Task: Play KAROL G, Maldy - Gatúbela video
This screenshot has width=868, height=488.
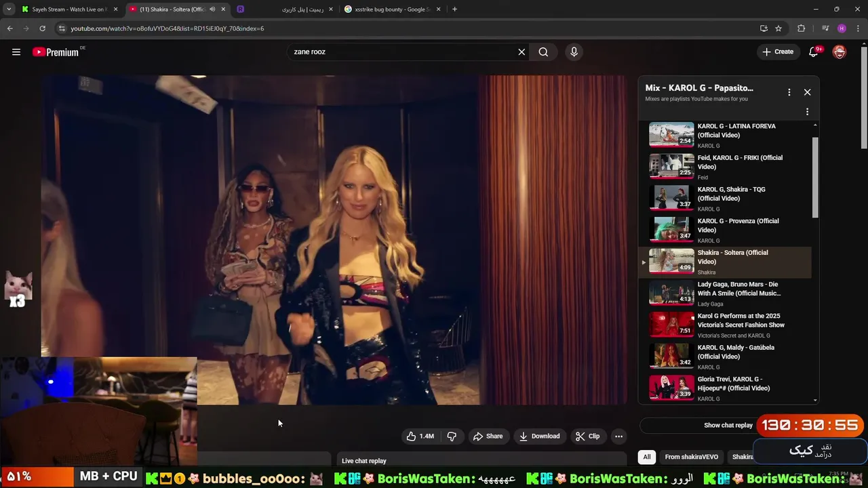Action: tap(726, 357)
